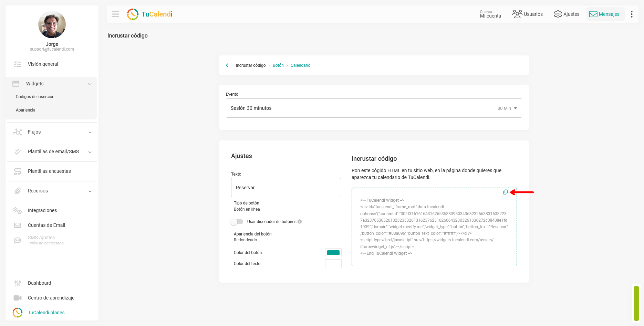The image size is (644, 326).
Task: Toggle Usar diseñador de botones switch
Action: (237, 222)
